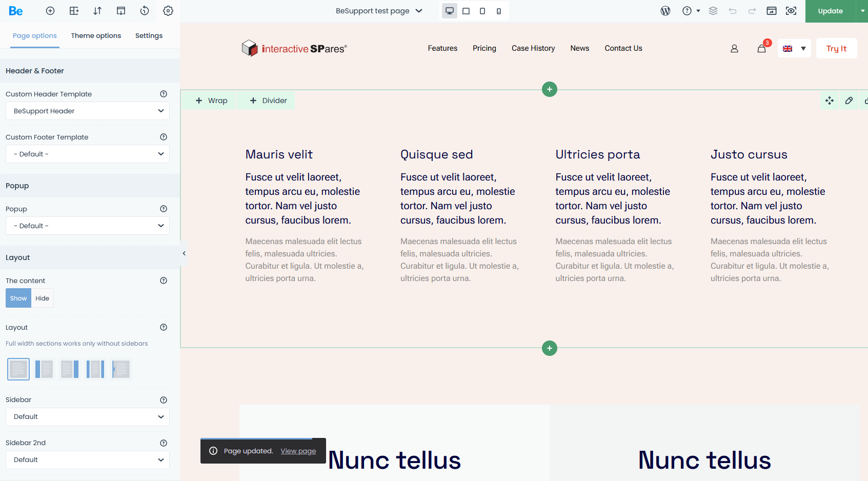Open the Settings tab
The height and width of the screenshot is (481, 868).
point(149,36)
